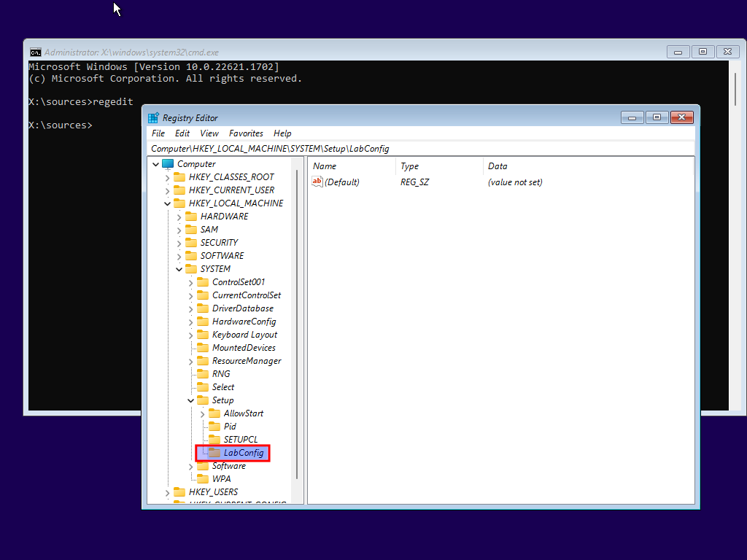This screenshot has height=560, width=747.
Task: Click the DriverDatabase folder icon
Action: click(x=203, y=308)
